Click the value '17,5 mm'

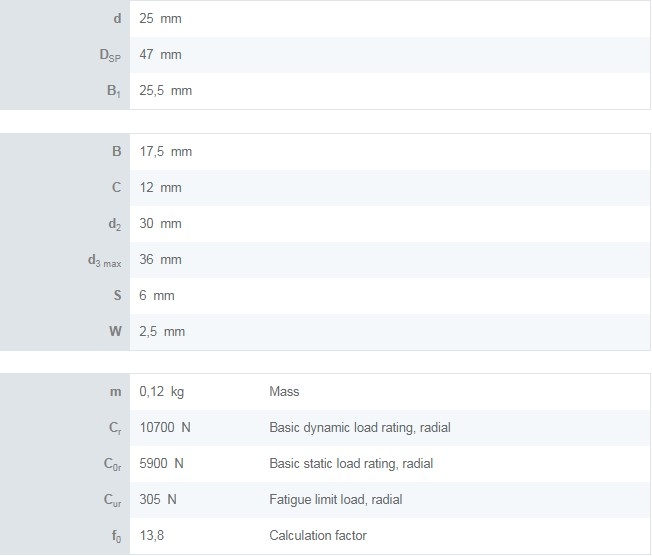tap(165, 151)
